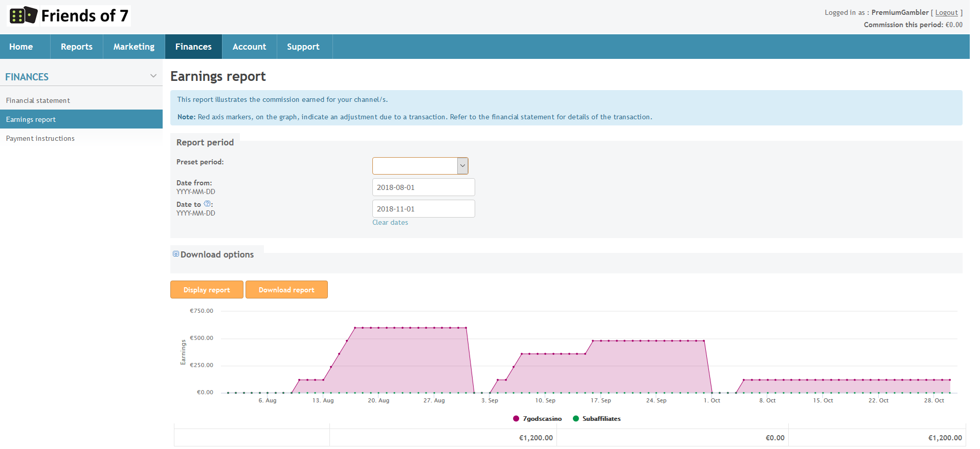Click the Logout link
The height and width of the screenshot is (449, 980).
click(x=946, y=12)
